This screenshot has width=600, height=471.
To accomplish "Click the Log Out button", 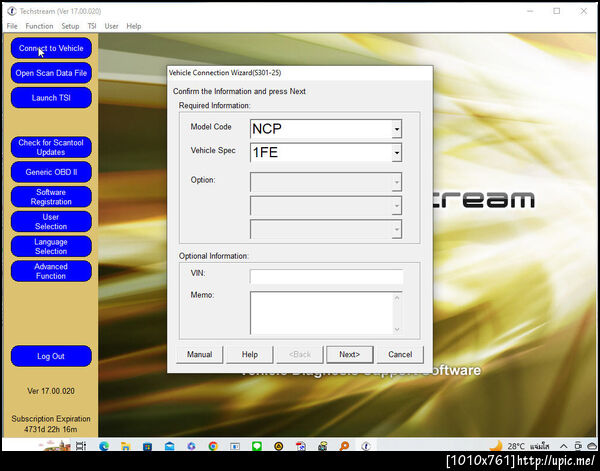I will 51,356.
